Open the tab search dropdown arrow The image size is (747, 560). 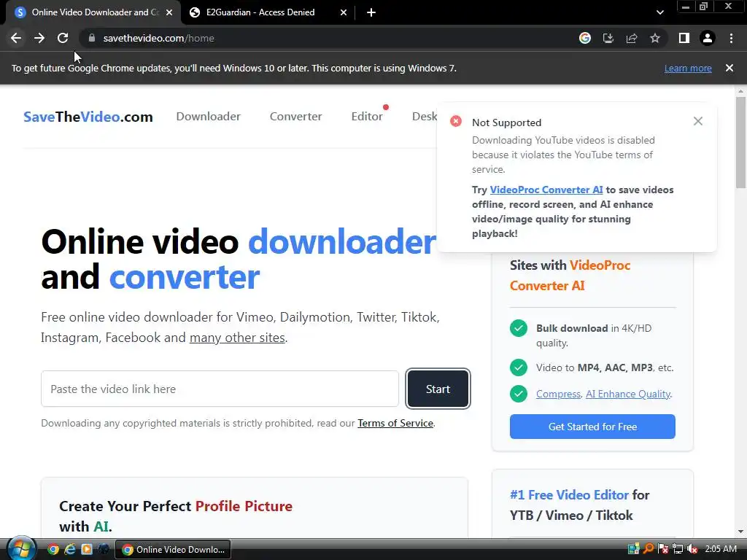point(659,12)
